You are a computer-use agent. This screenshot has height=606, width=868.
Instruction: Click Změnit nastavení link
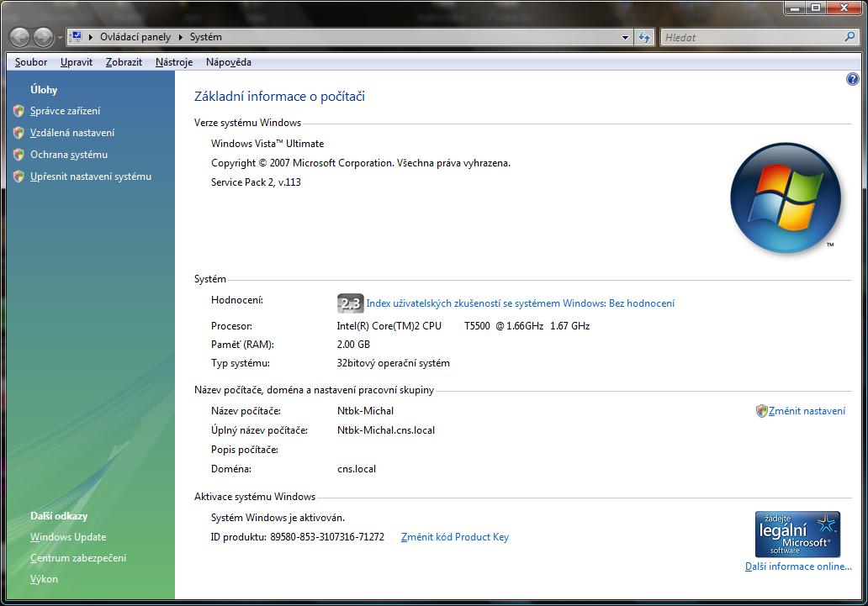pos(807,411)
